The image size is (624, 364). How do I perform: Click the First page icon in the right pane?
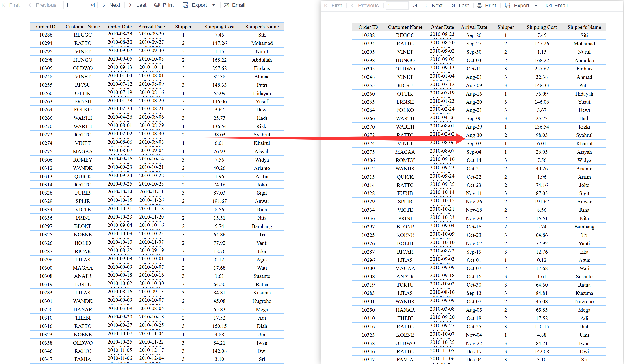[326, 6]
